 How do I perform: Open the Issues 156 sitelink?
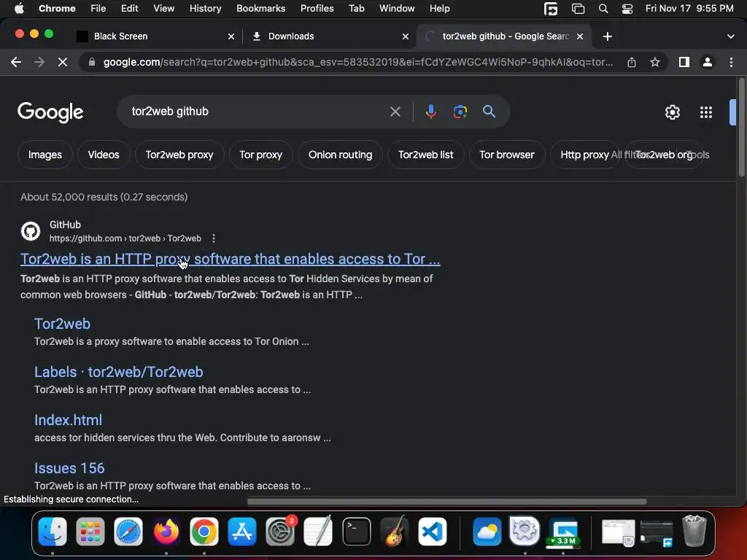(x=69, y=468)
